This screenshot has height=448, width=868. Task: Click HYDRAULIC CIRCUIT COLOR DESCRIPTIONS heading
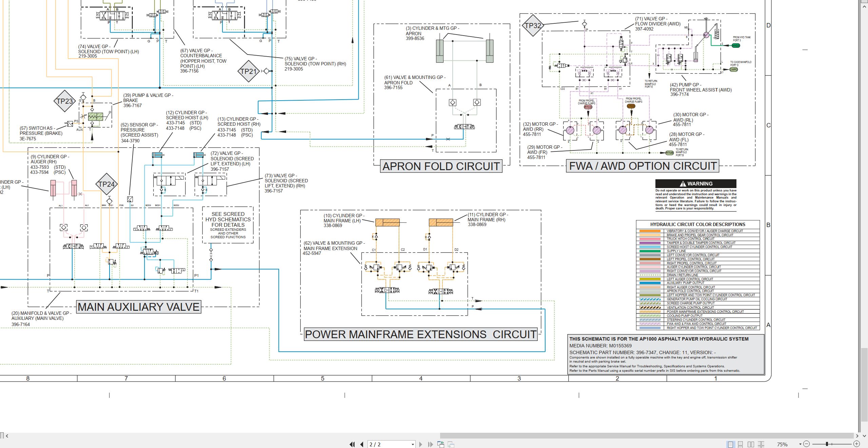[x=698, y=224]
